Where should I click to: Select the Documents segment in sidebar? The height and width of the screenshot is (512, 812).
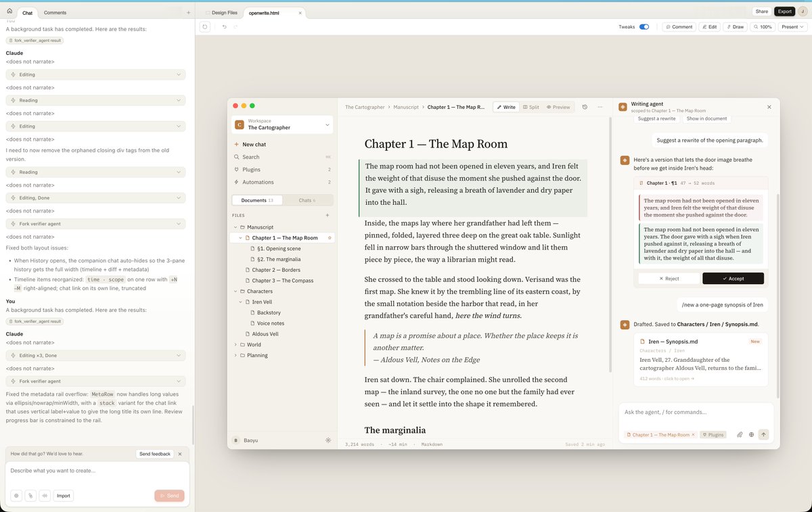257,200
